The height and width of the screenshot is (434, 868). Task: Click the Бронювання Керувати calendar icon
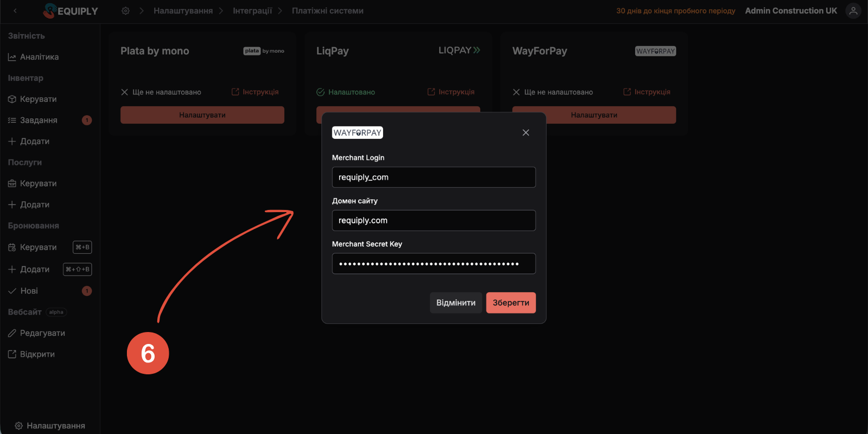point(12,247)
